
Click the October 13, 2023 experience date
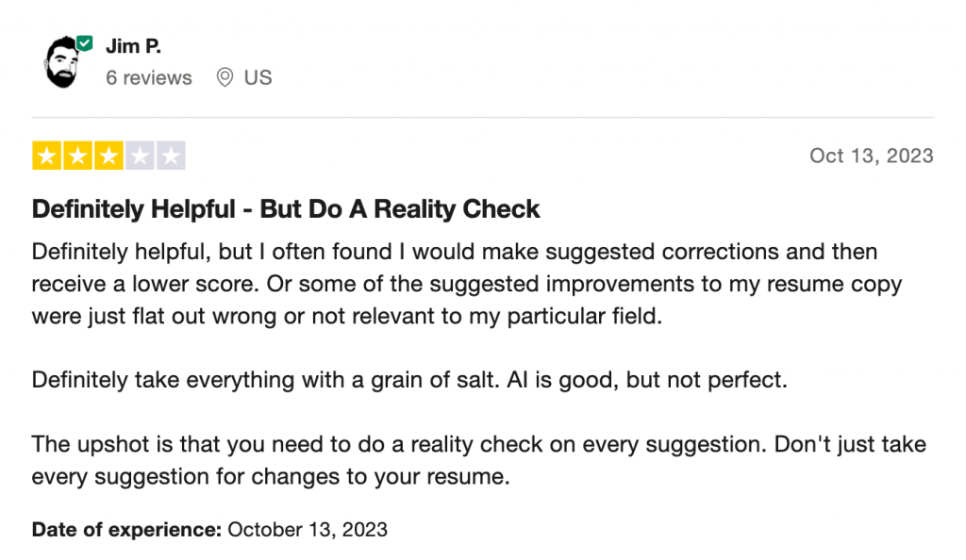pyautogui.click(x=308, y=529)
